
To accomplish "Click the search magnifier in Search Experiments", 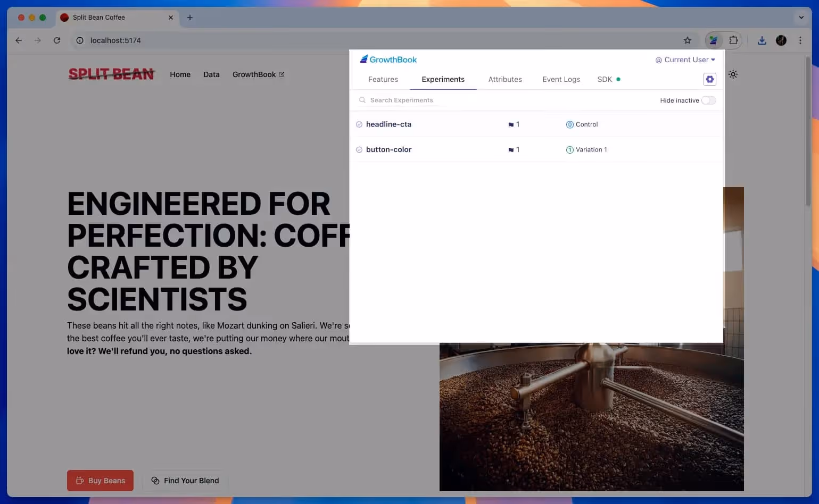I will 362,100.
